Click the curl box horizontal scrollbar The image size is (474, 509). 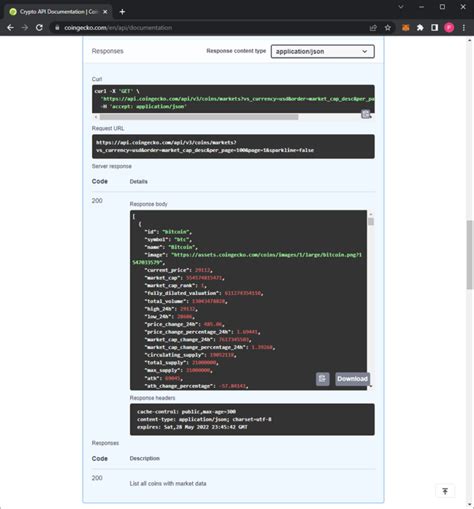199,117
